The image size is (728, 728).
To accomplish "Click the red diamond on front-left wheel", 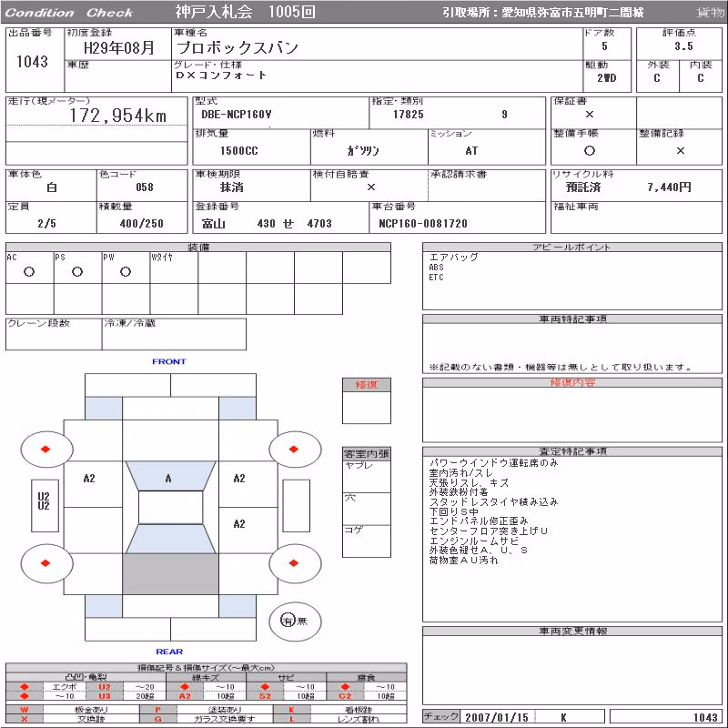I will click(45, 449).
